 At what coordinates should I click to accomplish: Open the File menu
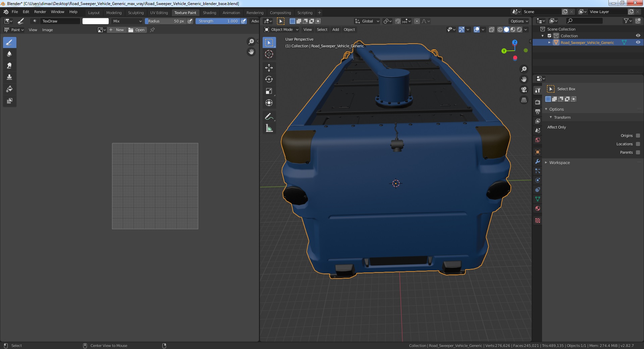(15, 12)
